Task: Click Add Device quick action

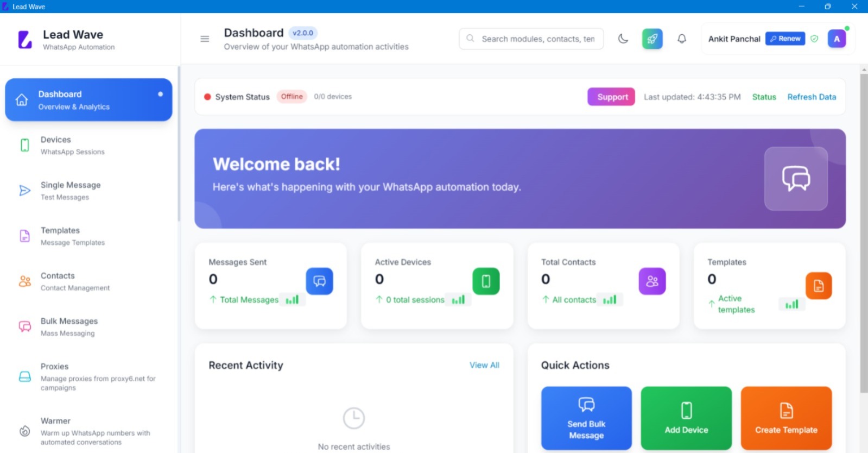Action: (686, 418)
